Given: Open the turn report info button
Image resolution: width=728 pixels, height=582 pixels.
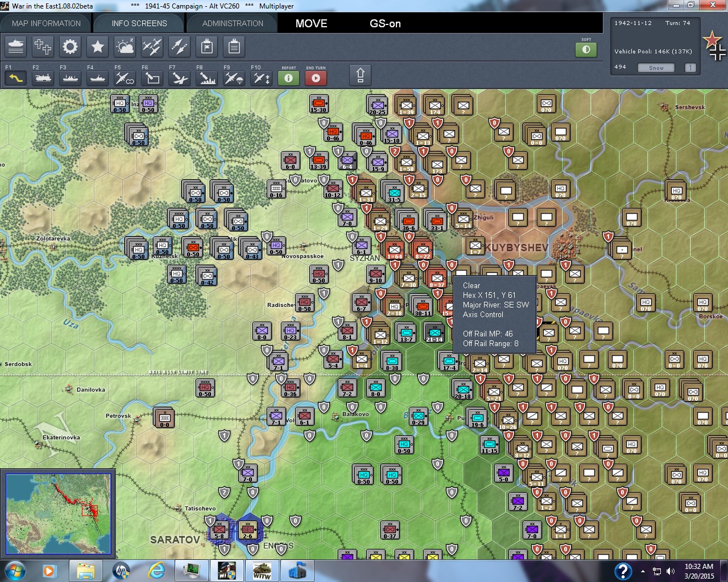Looking at the screenshot, I should [289, 78].
